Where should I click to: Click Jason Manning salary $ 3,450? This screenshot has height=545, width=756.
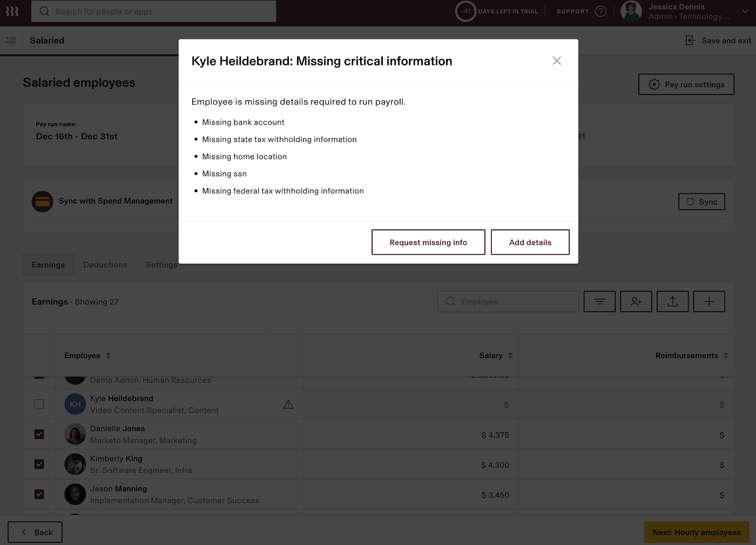pyautogui.click(x=495, y=495)
